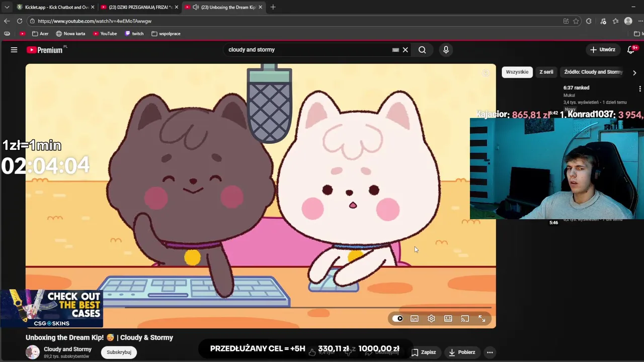Download the video with Pobierz

[462, 352]
